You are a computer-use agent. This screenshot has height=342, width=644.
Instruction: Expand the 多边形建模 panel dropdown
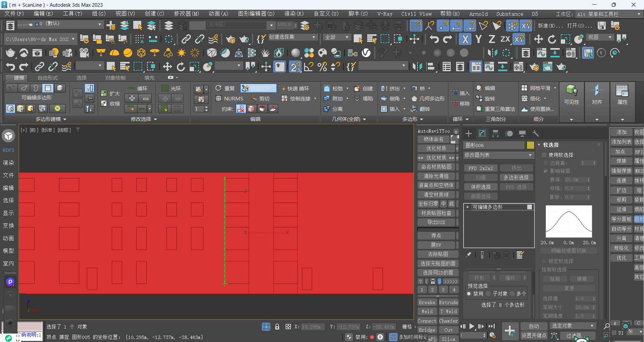[x=51, y=119]
